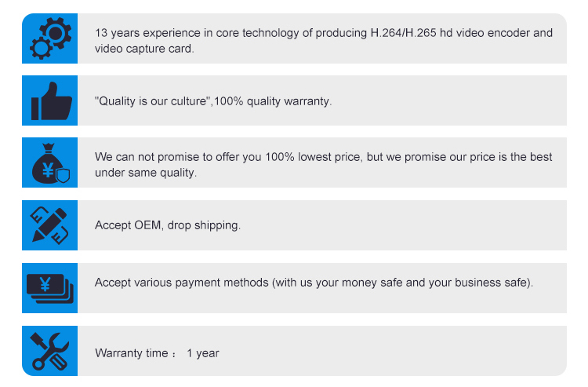Click the "Accept various payment methods" text
The width and height of the screenshot is (588, 387).
point(182,282)
